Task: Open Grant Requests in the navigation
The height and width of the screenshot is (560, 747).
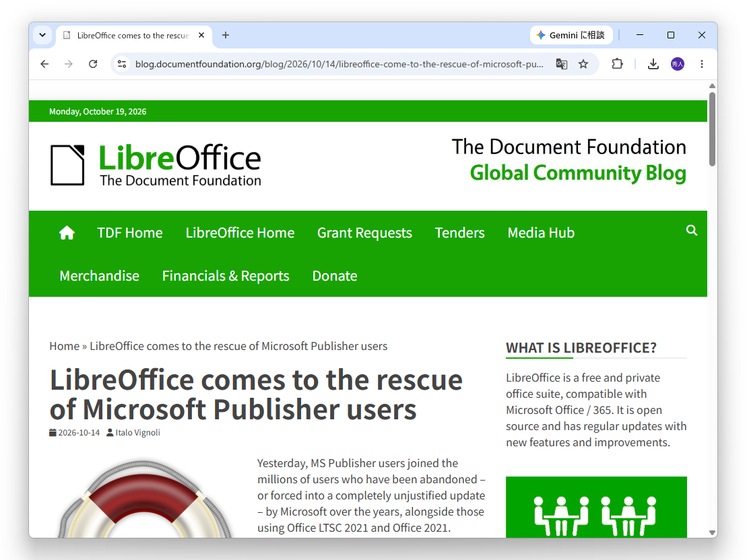Action: (x=364, y=233)
